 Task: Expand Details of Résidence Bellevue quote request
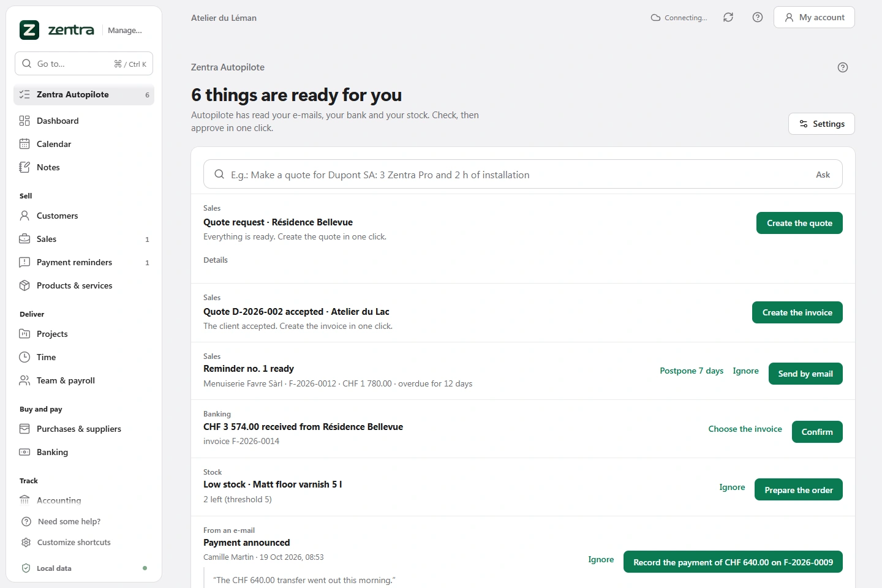point(216,260)
